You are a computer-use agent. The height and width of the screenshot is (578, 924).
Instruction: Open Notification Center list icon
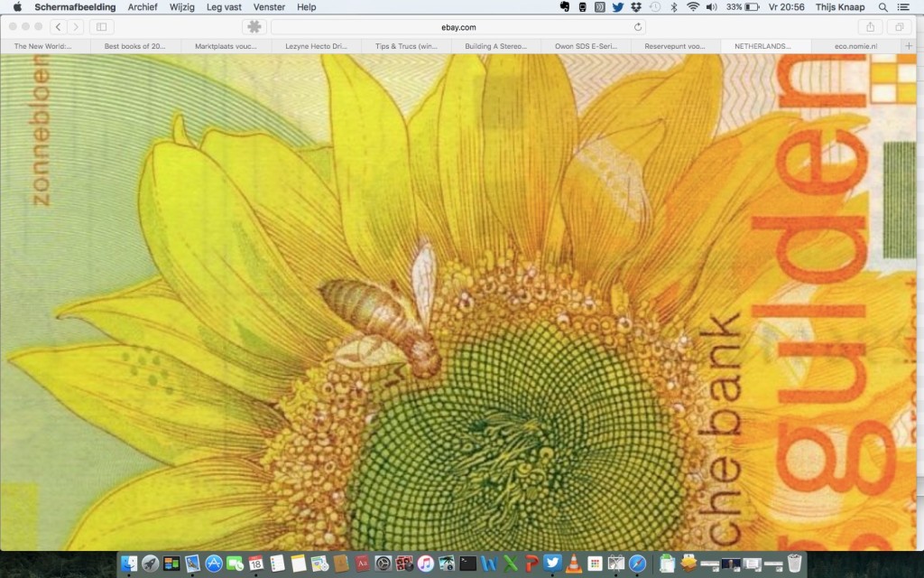[902, 7]
